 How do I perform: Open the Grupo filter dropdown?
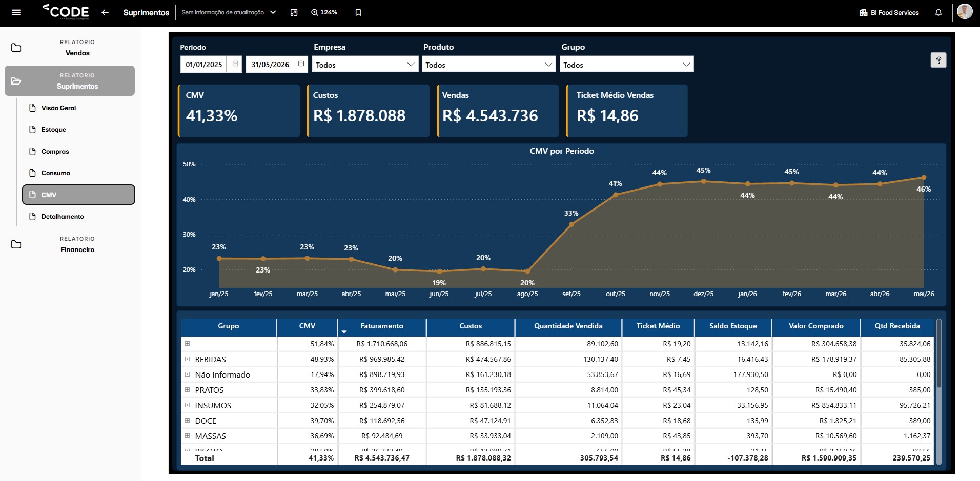coord(627,65)
